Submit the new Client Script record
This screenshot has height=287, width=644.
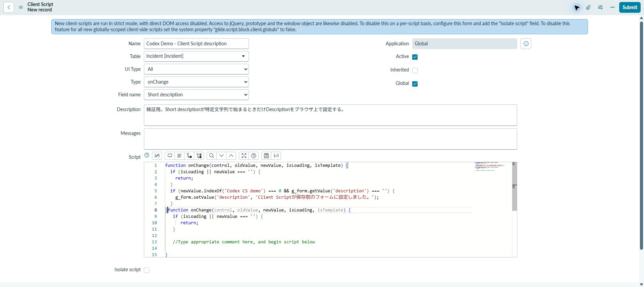tap(630, 7)
